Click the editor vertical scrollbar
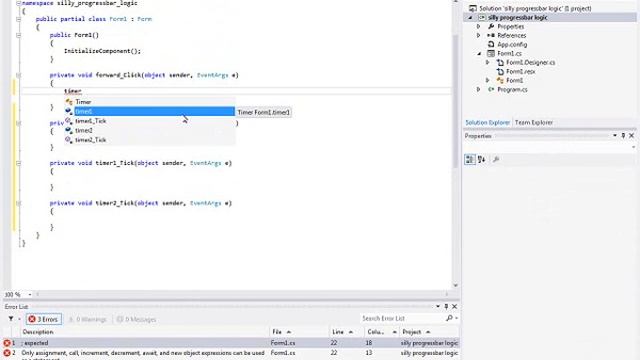 [x=456, y=102]
